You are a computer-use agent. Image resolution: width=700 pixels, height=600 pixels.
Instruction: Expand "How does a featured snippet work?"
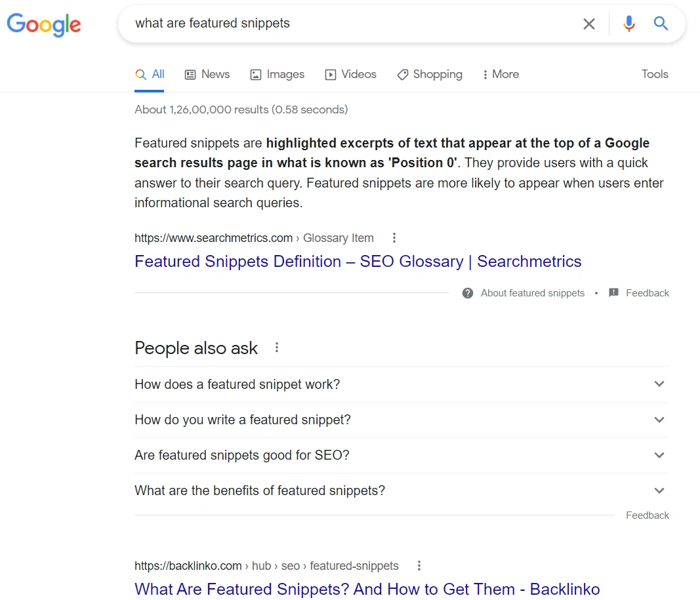coord(659,384)
